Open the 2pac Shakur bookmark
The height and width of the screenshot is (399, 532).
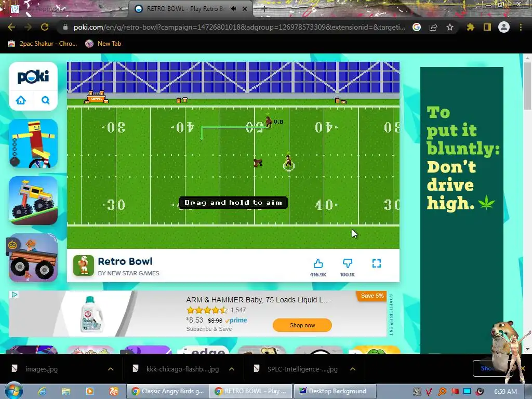tap(43, 44)
